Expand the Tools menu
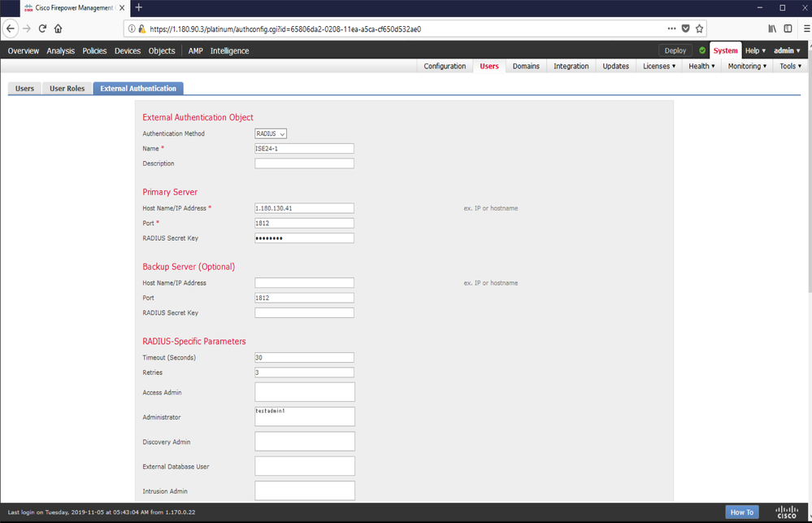 790,66
